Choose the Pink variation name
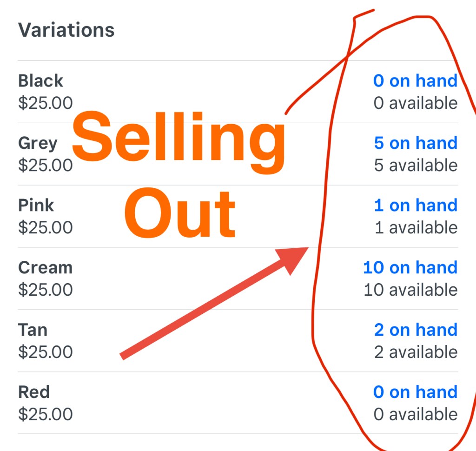Image resolution: width=476 pixels, height=451 pixels. point(36,206)
